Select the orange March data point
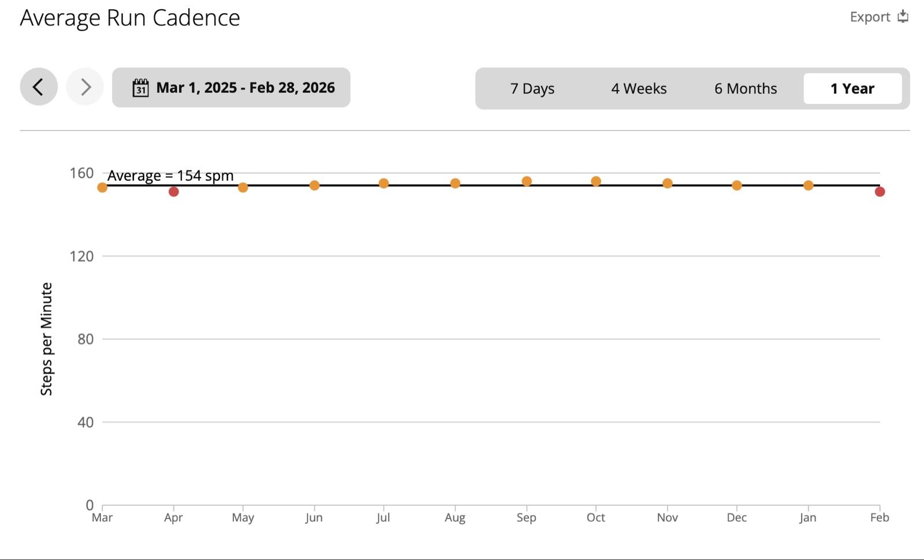The width and height of the screenshot is (924, 560). pos(102,188)
